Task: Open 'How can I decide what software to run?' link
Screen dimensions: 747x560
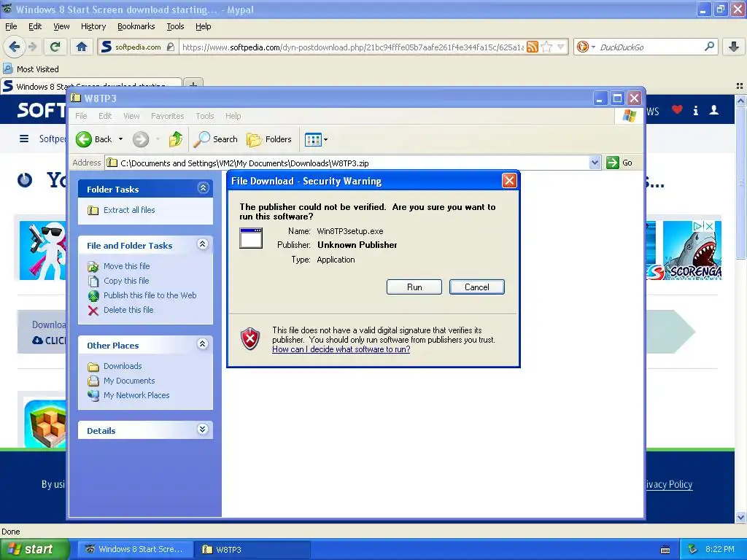Action: 341,349
